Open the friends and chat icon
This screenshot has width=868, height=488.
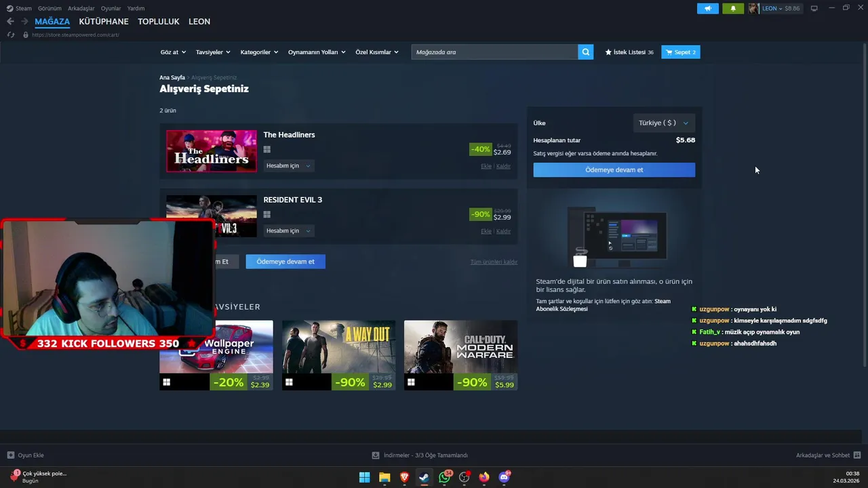tap(857, 455)
